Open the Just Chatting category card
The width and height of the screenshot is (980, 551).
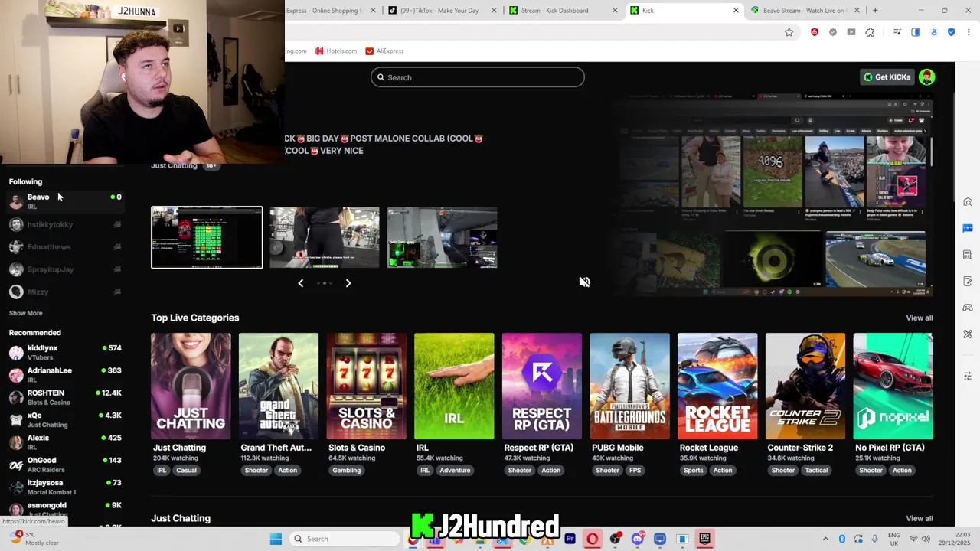191,386
